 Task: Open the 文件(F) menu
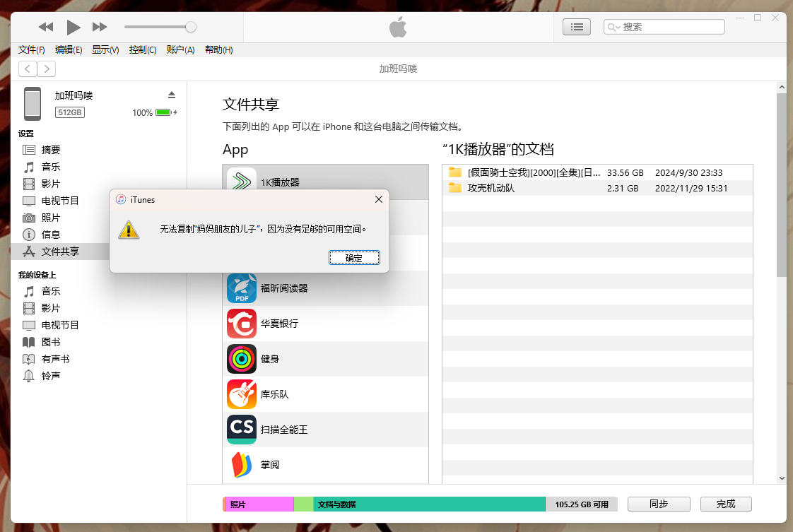(32, 50)
